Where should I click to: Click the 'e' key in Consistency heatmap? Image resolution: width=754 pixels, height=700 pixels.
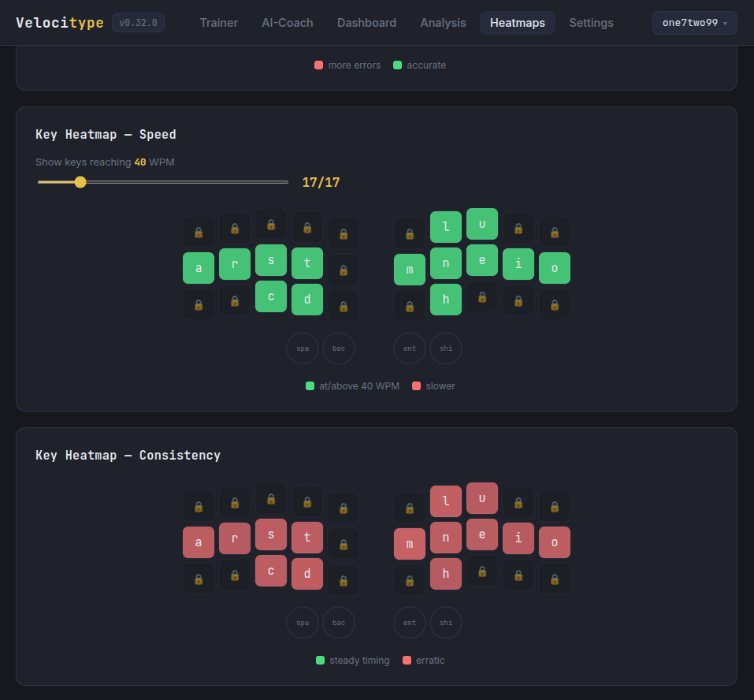482,534
